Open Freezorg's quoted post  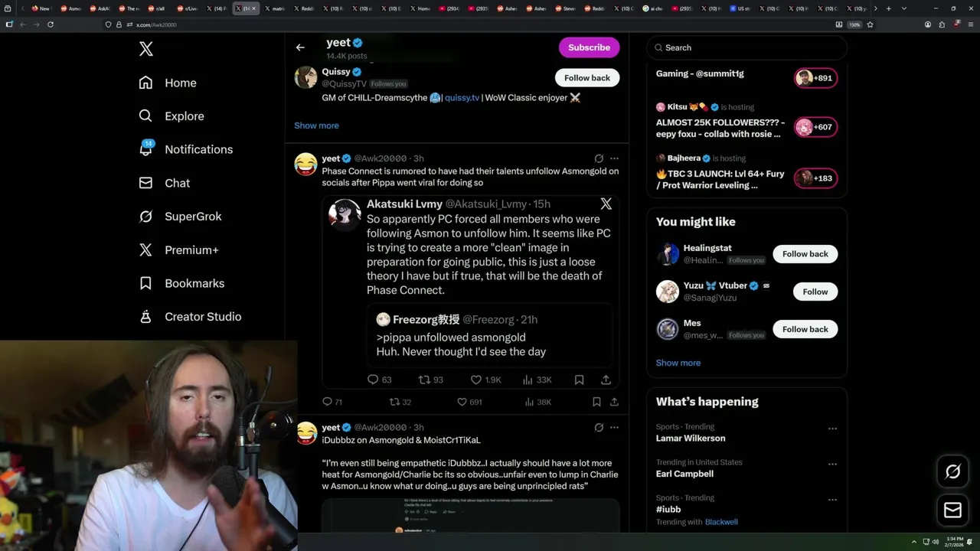tap(490, 335)
